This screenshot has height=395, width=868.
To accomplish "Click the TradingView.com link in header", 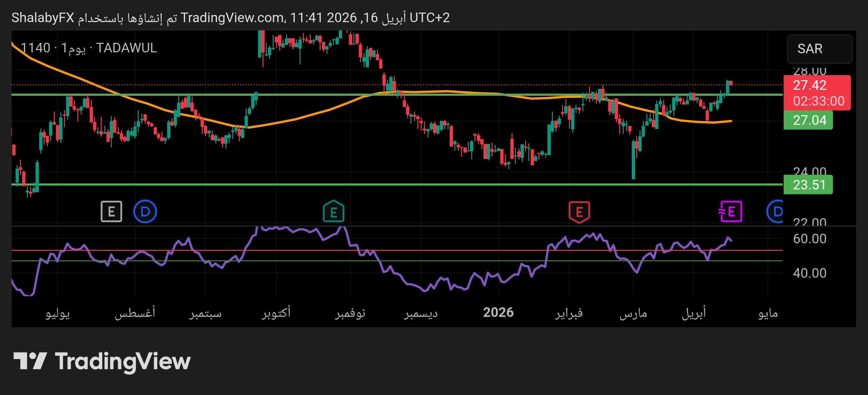I will [233, 18].
